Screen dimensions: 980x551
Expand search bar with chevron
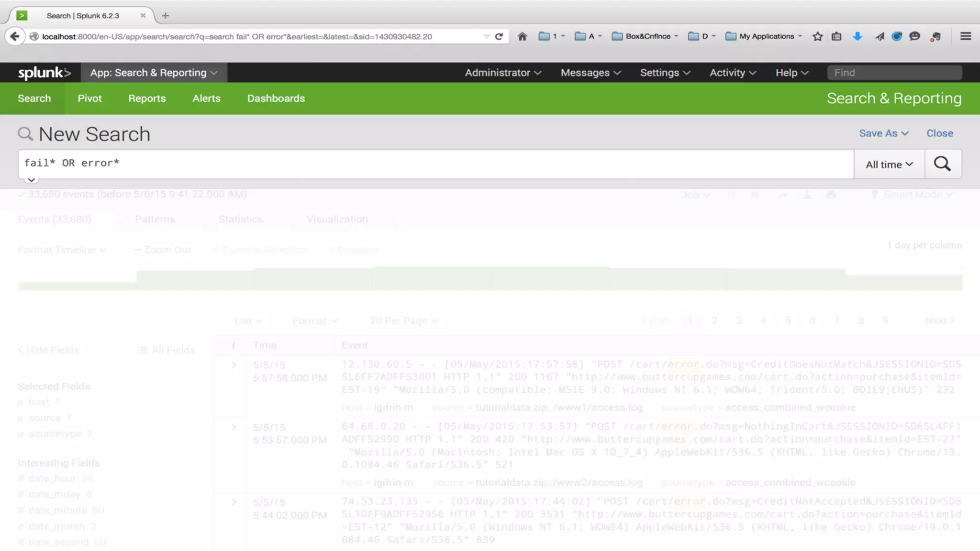pyautogui.click(x=31, y=180)
